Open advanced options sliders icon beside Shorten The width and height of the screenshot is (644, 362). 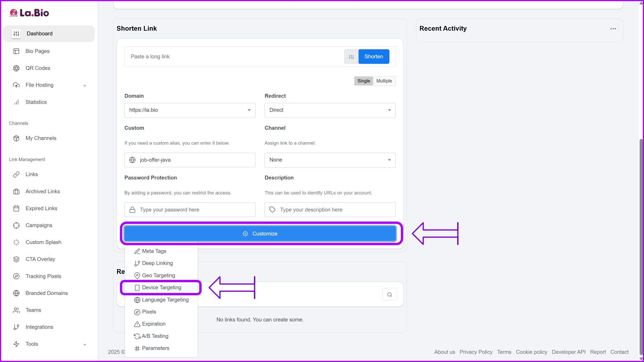[351, 57]
